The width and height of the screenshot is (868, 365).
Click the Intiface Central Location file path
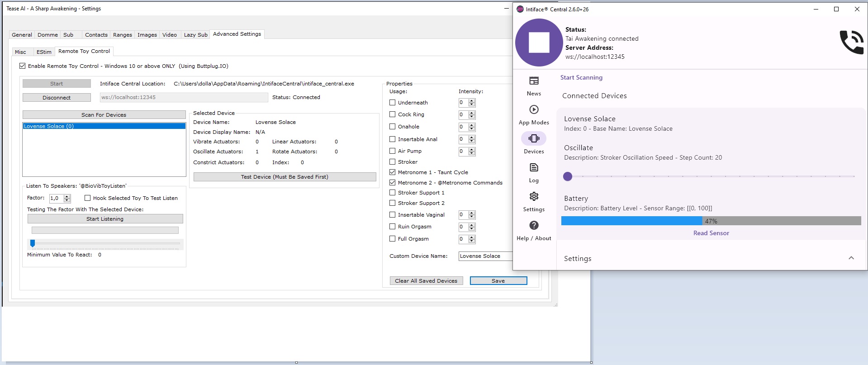(264, 84)
